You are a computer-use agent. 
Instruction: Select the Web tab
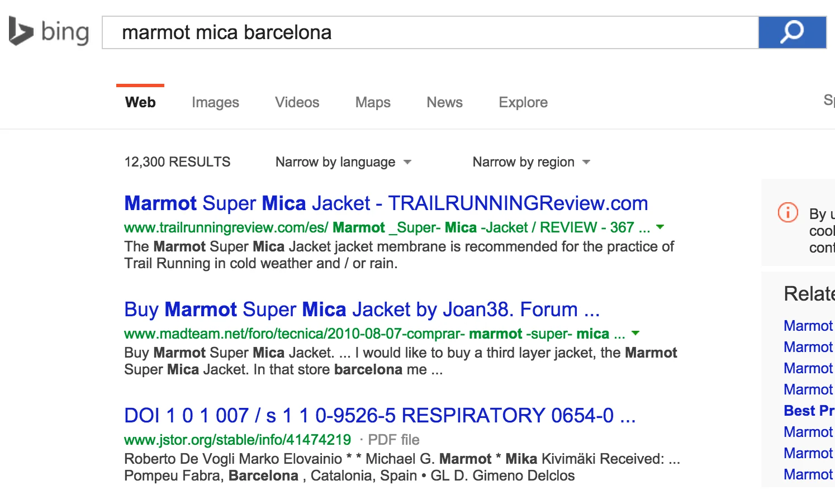point(140,102)
